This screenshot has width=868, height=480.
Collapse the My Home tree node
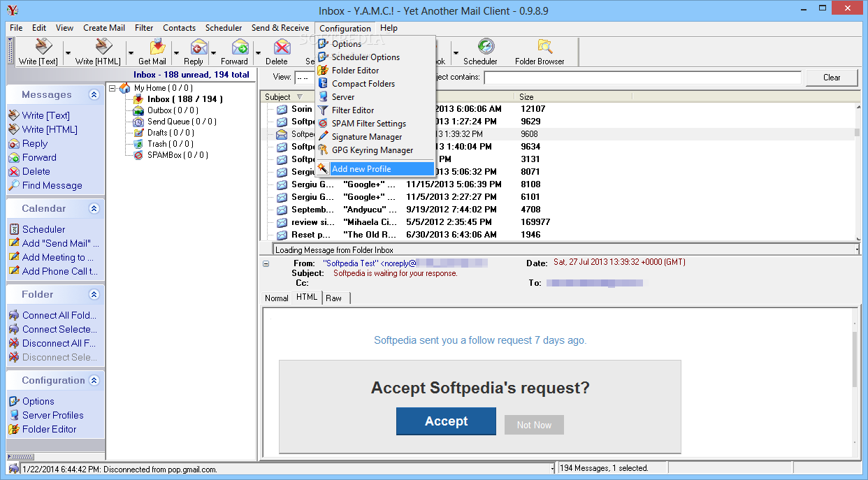point(111,88)
